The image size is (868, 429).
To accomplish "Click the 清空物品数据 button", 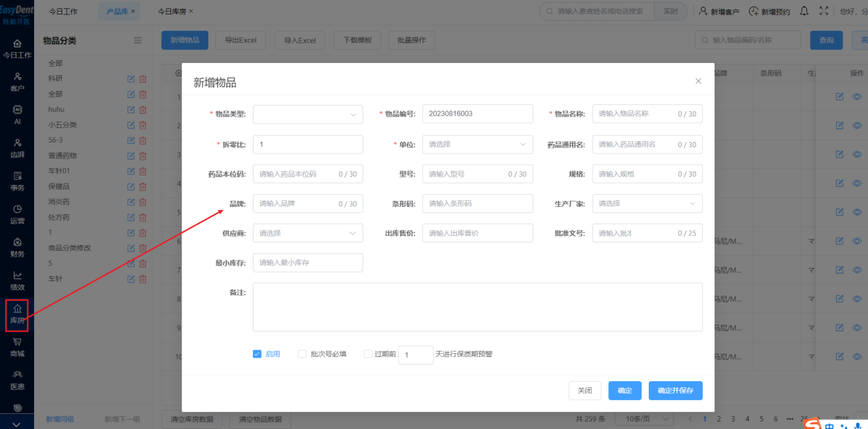I will pyautogui.click(x=260, y=419).
